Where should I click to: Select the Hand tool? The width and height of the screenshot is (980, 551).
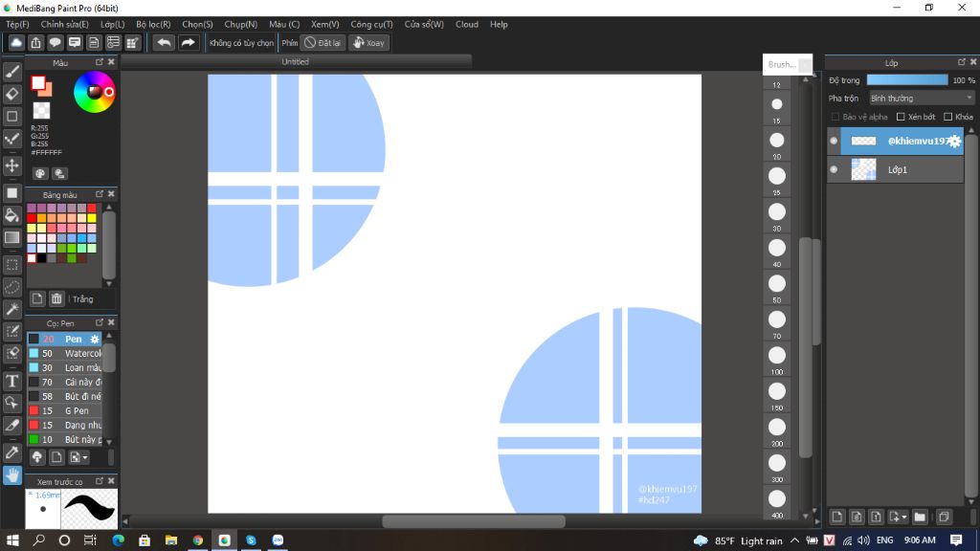(11, 475)
